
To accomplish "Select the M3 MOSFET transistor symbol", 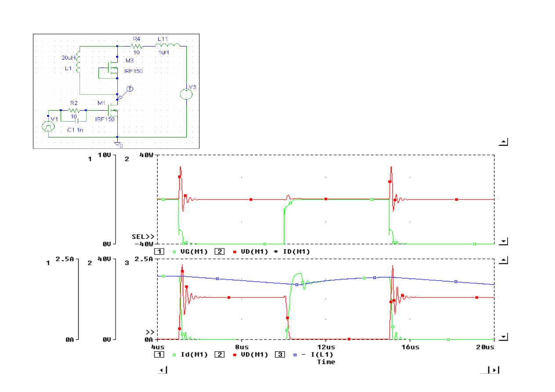I will point(112,68).
